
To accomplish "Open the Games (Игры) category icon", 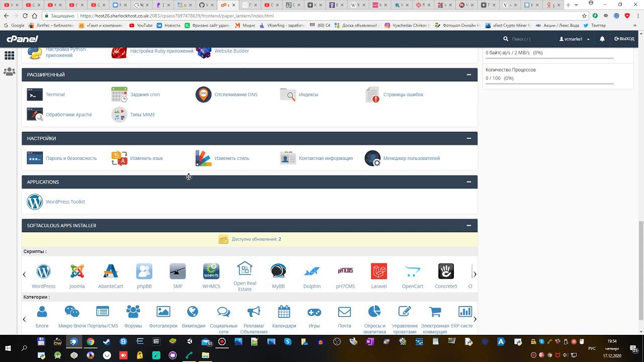I will [314, 312].
